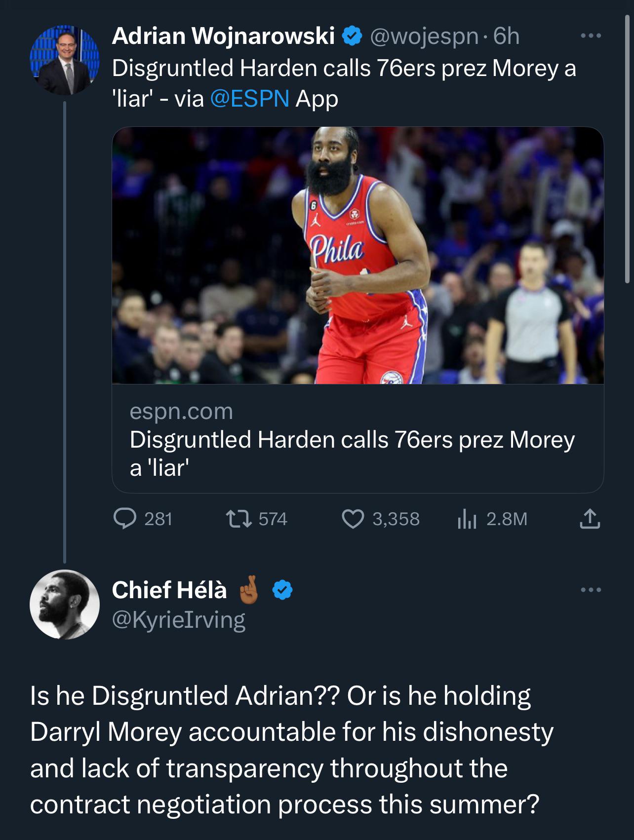The image size is (634, 840).
Task: Open the @KyrieIrving handle
Action: pos(178,620)
